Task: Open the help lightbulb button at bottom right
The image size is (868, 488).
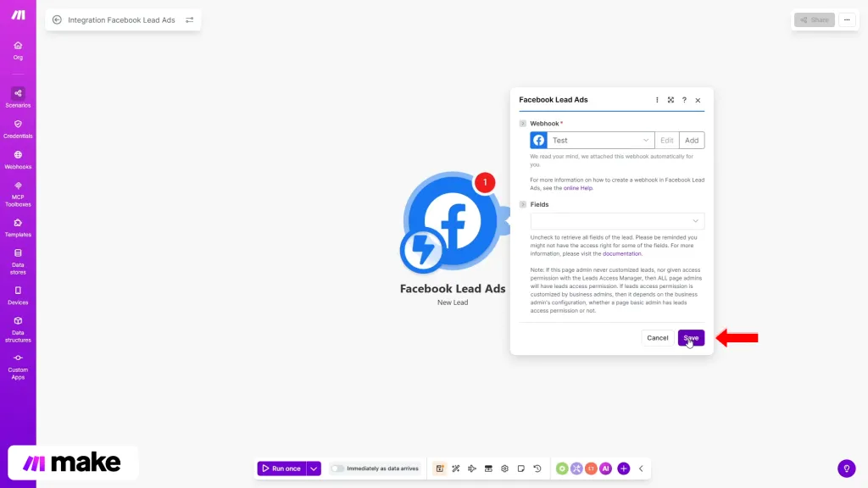Action: click(x=847, y=469)
